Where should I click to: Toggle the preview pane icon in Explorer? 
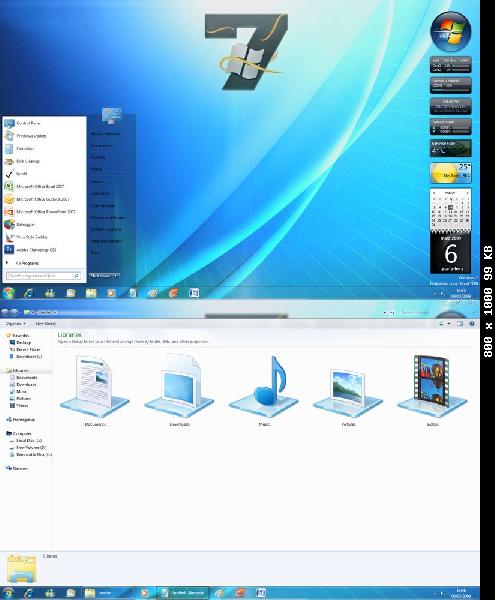pos(460,324)
